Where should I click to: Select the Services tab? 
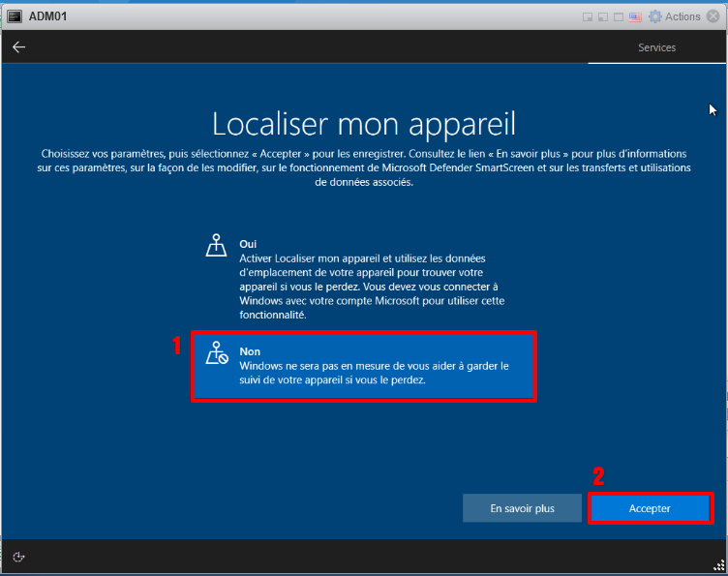(x=656, y=47)
